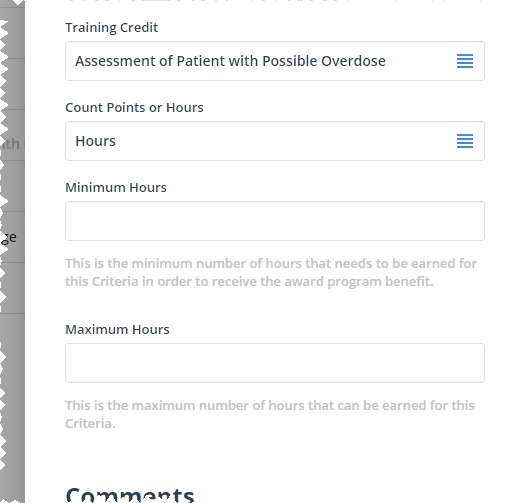Focus the Minimum Hours input box

pos(275,221)
